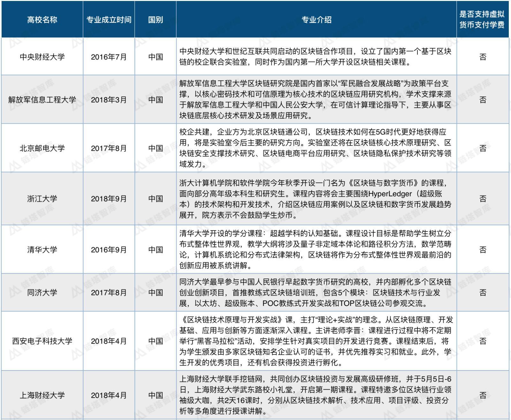Click the 高校名称 column header
The height and width of the screenshot is (420, 511).
click(x=42, y=19)
